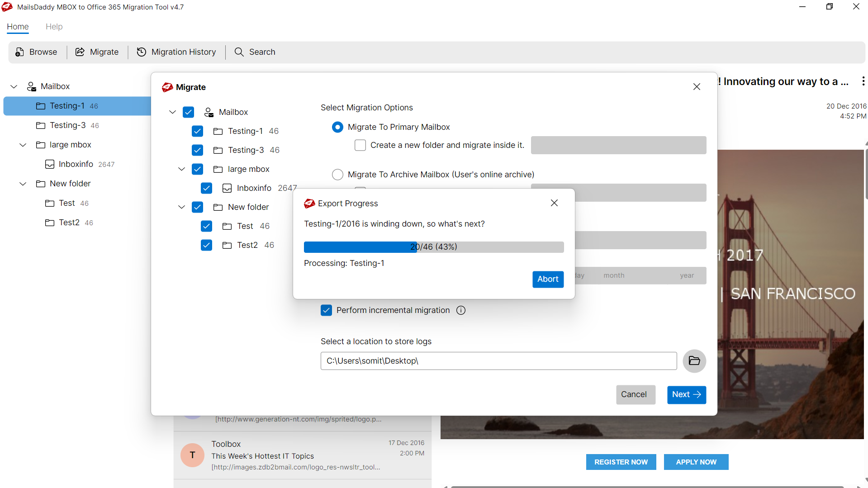Viewport: 868px width, 488px height.
Task: Close the Export Progress dialog
Action: point(555,203)
